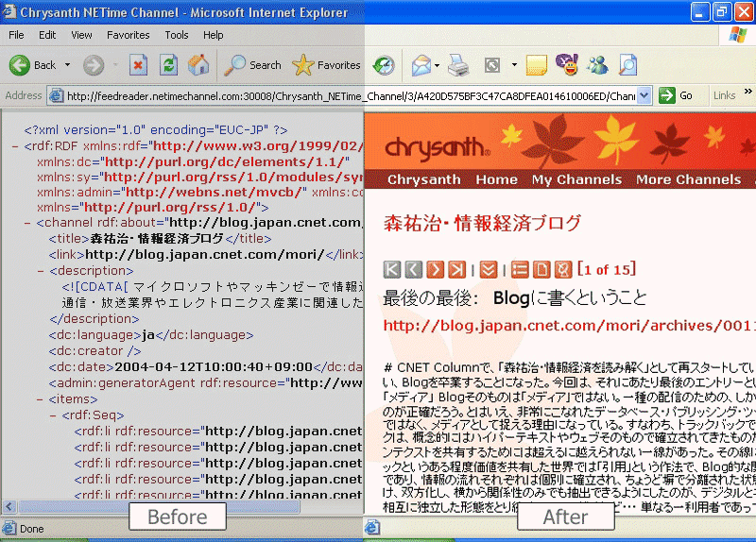Click the horizontal scrollbar thumb in XML pane
The height and width of the screenshot is (542, 756).
(x=159, y=506)
